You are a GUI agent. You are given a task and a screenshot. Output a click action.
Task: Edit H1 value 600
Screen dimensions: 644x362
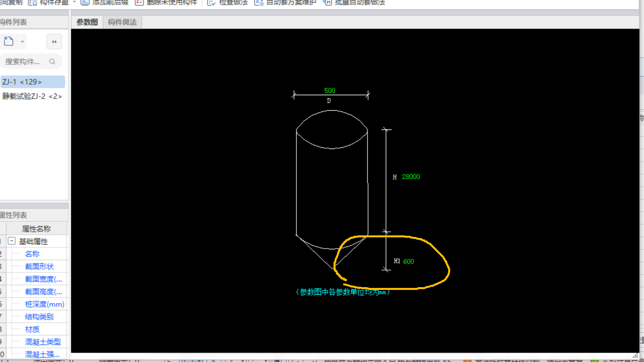click(408, 261)
